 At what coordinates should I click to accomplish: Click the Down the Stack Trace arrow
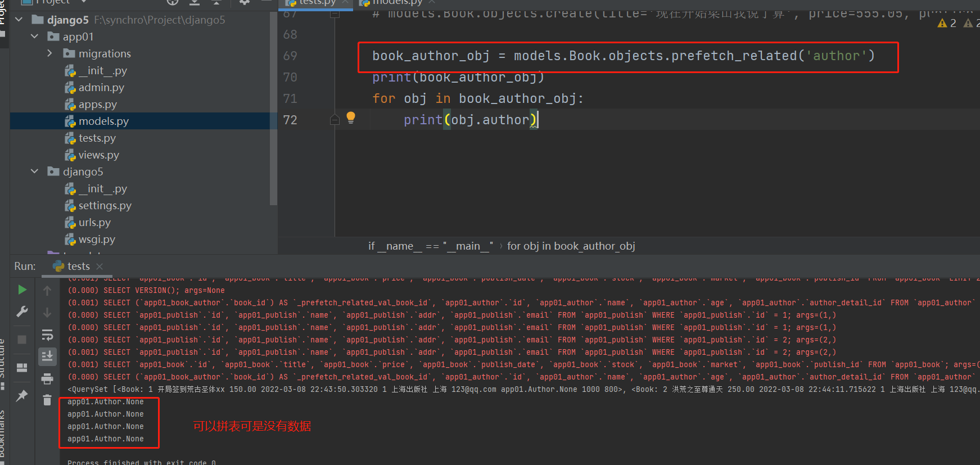[x=47, y=313]
